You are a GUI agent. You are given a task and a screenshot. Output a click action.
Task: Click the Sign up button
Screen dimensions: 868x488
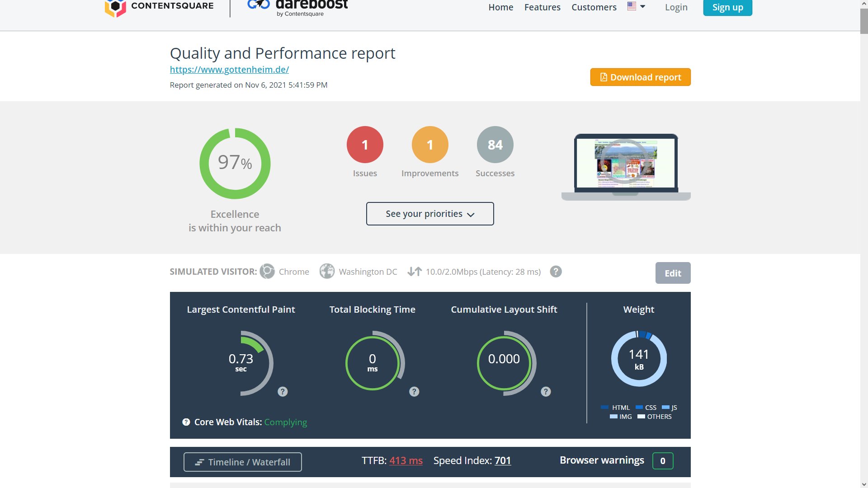click(x=727, y=7)
